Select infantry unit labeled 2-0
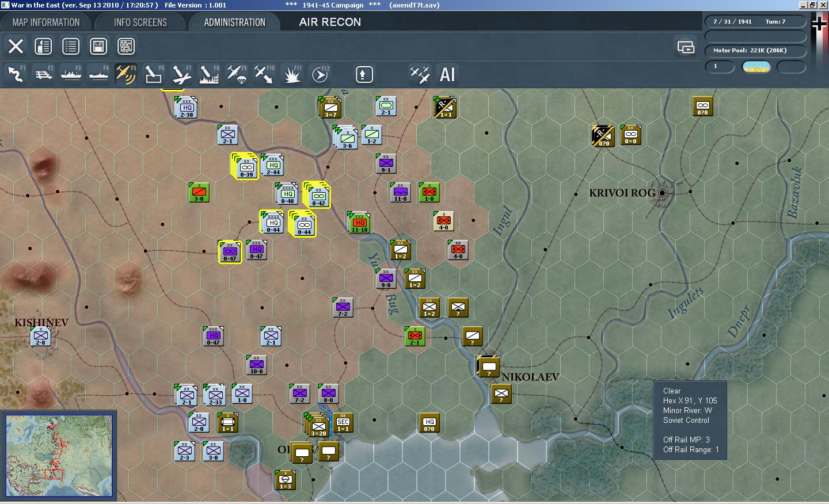Screen dimensions: 829x504 coord(199,422)
